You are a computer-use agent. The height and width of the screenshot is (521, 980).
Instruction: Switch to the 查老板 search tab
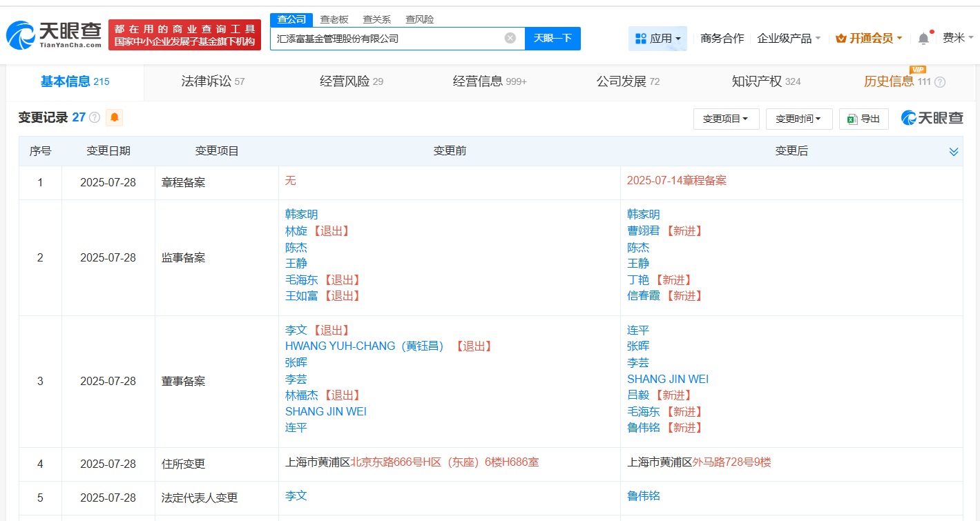[x=334, y=19]
